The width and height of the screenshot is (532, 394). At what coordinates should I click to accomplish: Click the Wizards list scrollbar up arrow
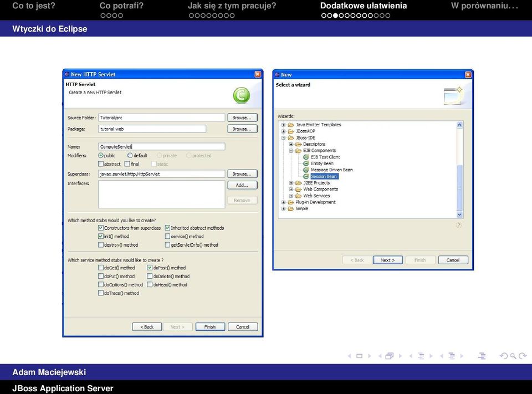tap(460, 125)
